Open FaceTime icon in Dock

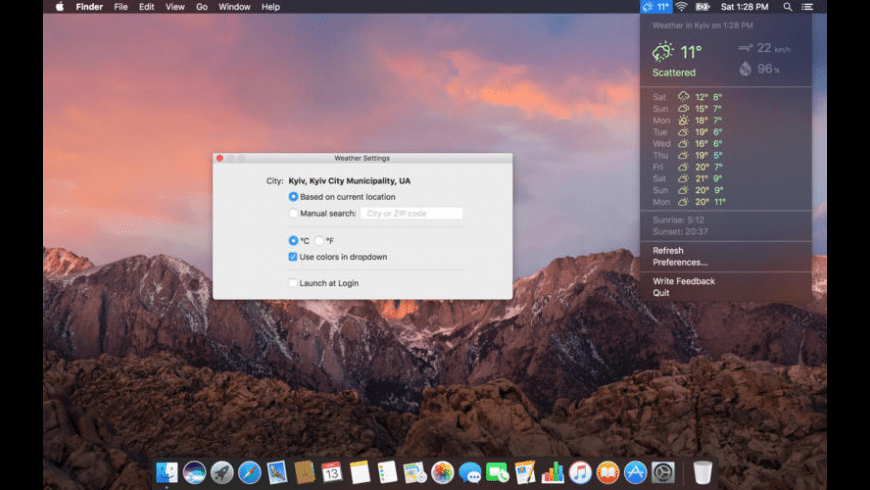pyautogui.click(x=497, y=473)
